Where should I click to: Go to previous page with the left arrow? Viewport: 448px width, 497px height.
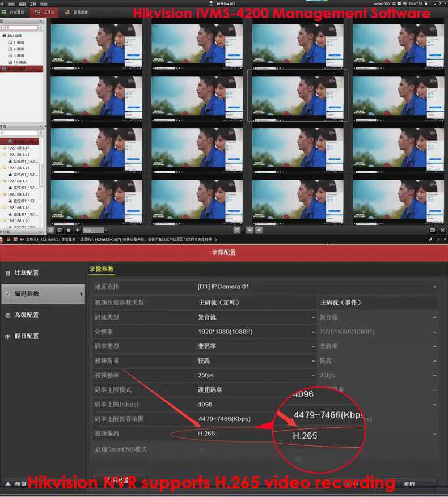250,230
